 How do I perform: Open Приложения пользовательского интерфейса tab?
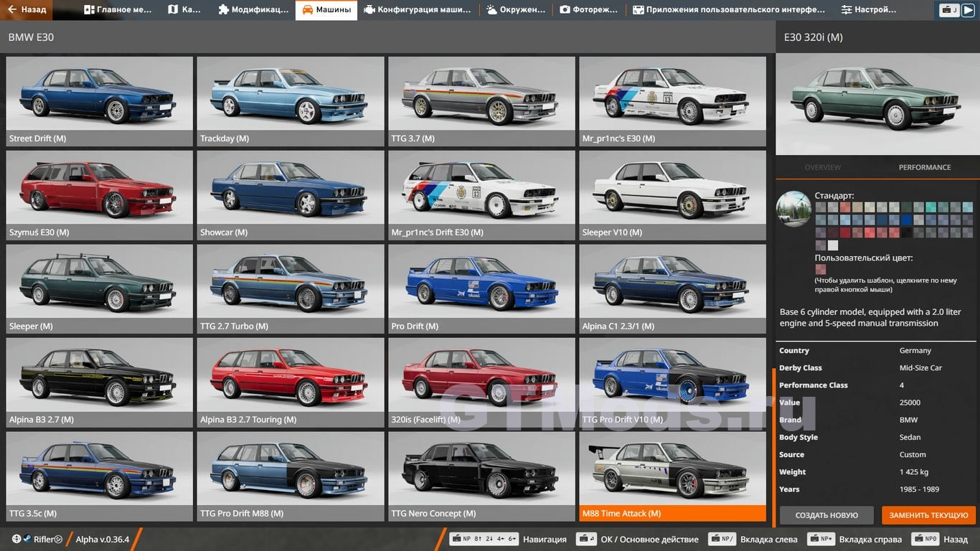tap(728, 10)
